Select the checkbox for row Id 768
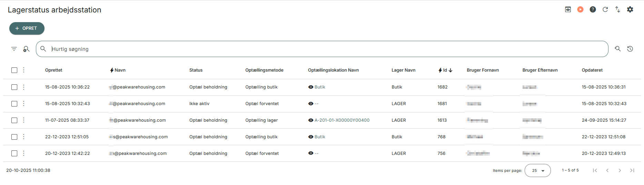Image resolution: width=644 pixels, height=185 pixels. tap(14, 137)
